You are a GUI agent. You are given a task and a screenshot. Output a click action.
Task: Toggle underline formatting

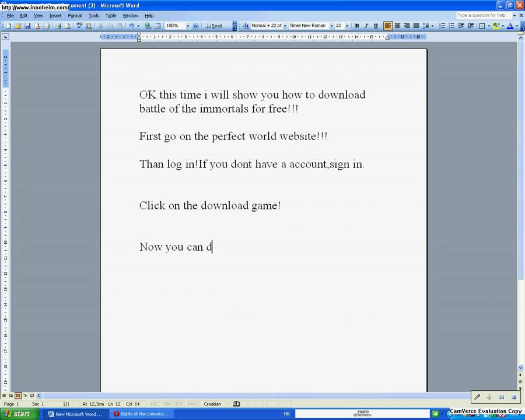coord(376,26)
